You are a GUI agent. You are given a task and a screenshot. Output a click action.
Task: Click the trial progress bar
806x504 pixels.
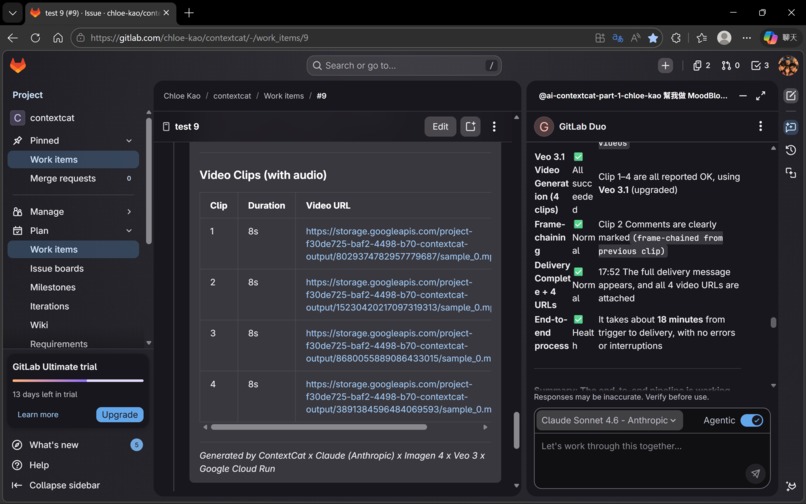[x=78, y=381]
